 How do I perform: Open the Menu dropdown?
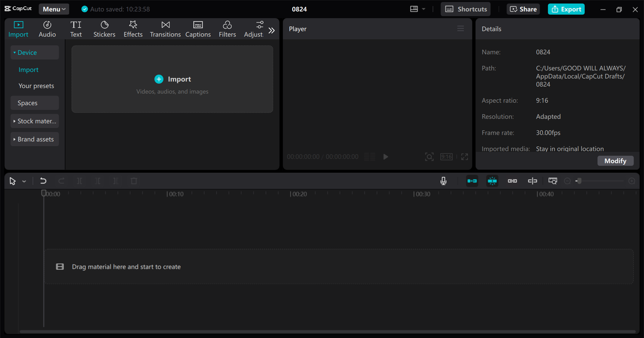pos(54,9)
